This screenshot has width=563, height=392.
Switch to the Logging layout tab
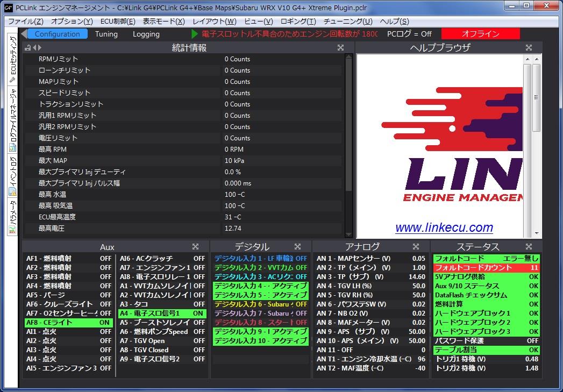click(146, 34)
